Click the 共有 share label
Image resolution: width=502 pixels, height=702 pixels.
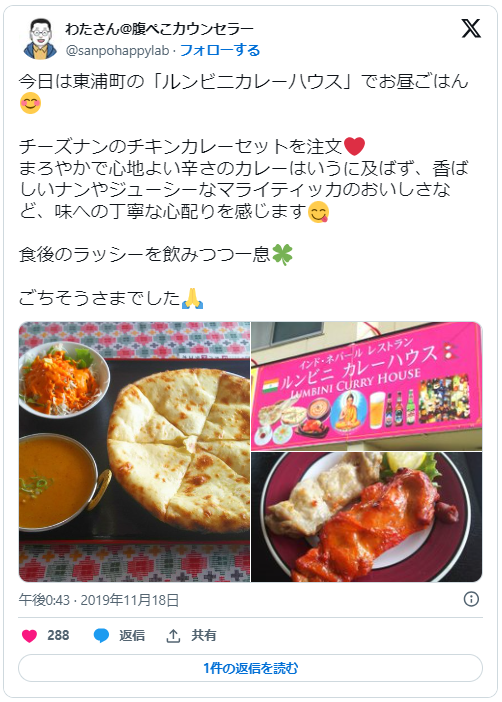point(204,635)
